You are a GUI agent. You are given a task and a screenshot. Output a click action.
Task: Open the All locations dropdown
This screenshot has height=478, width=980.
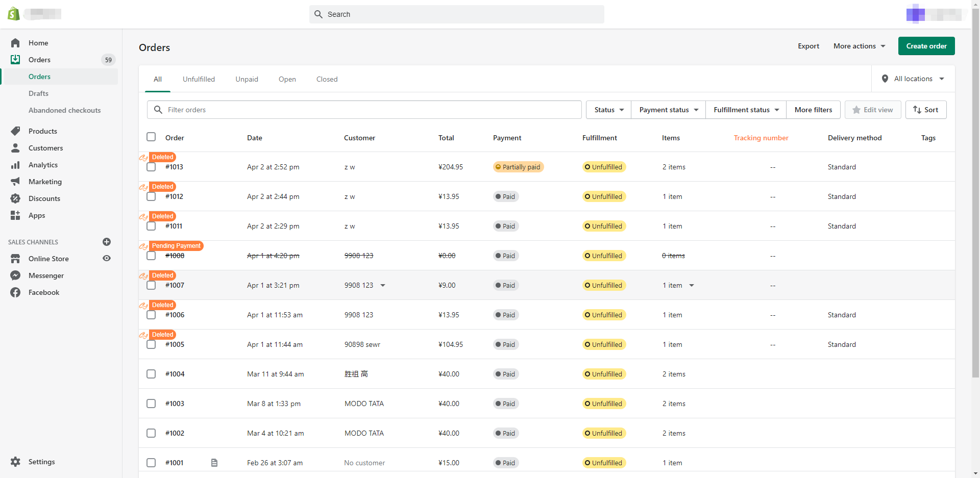(913, 79)
